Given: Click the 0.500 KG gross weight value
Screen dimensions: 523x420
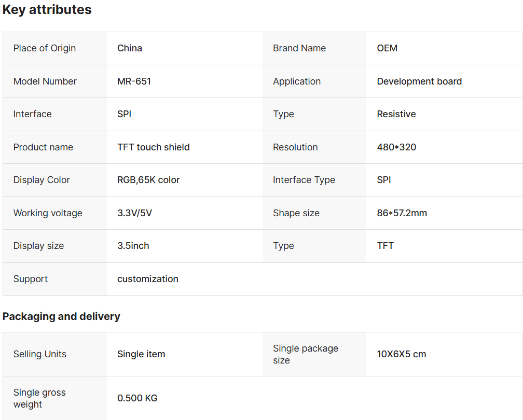Looking at the screenshot, I should (137, 398).
